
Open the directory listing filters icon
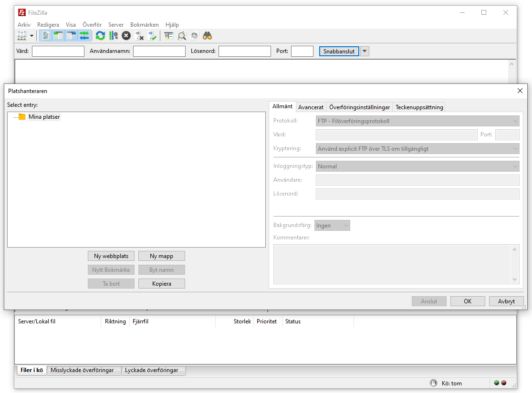point(168,36)
